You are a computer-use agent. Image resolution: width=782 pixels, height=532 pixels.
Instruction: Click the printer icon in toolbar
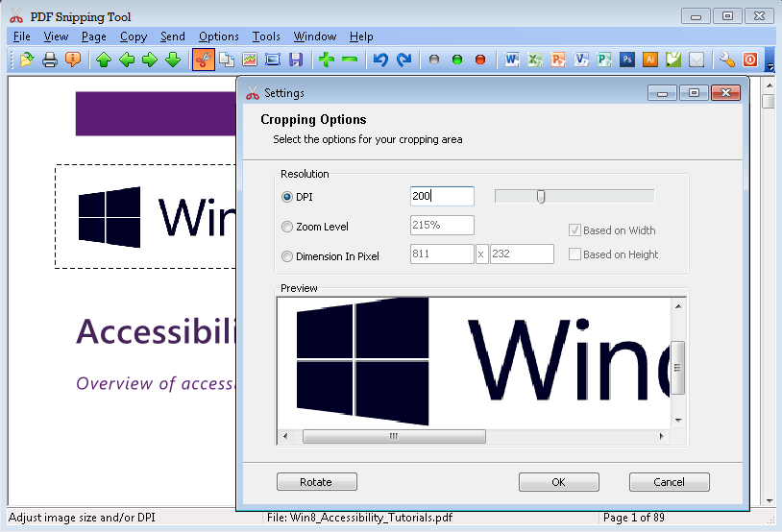50,60
